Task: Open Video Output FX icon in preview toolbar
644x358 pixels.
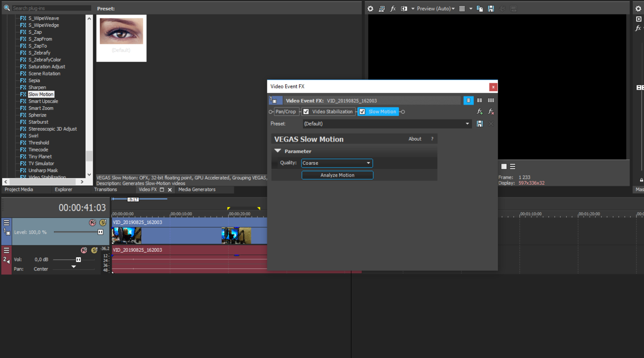Action: [x=393, y=9]
